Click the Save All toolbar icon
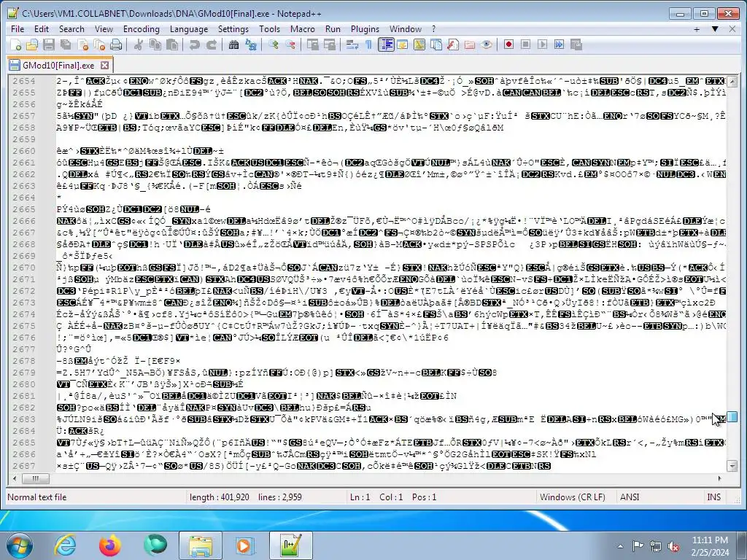The image size is (747, 560). pyautogui.click(x=65, y=44)
